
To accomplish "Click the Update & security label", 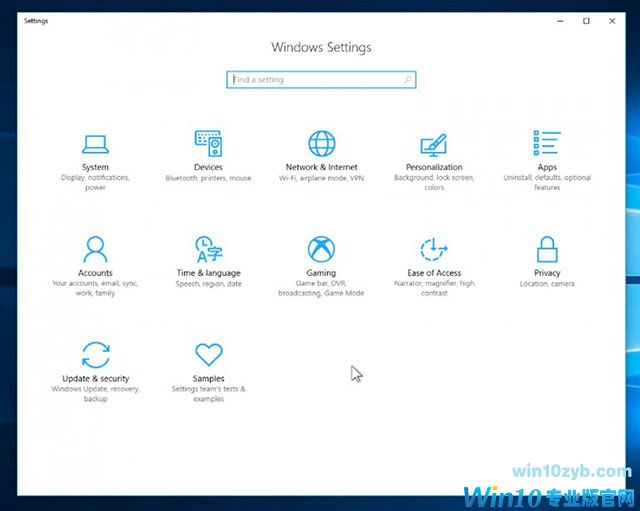I will coord(96,378).
